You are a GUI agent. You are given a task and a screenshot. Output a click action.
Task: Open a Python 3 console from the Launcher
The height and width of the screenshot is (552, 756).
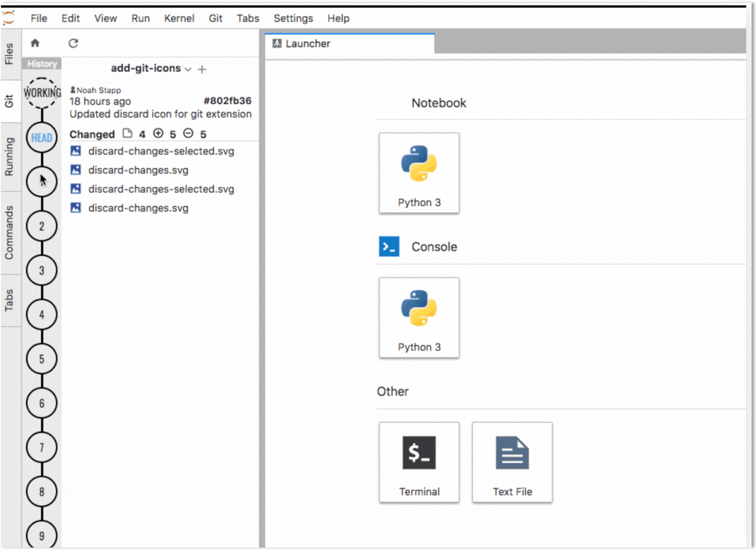pos(419,317)
